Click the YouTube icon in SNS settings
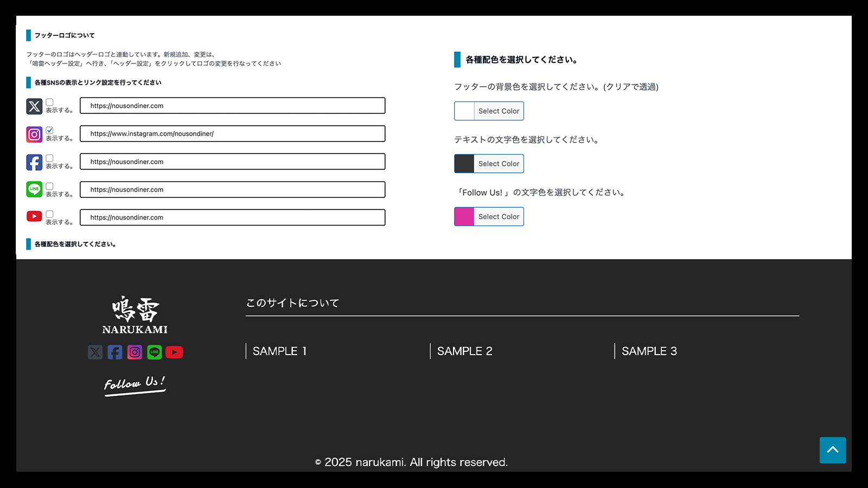The image size is (868, 488). pyautogui.click(x=34, y=216)
